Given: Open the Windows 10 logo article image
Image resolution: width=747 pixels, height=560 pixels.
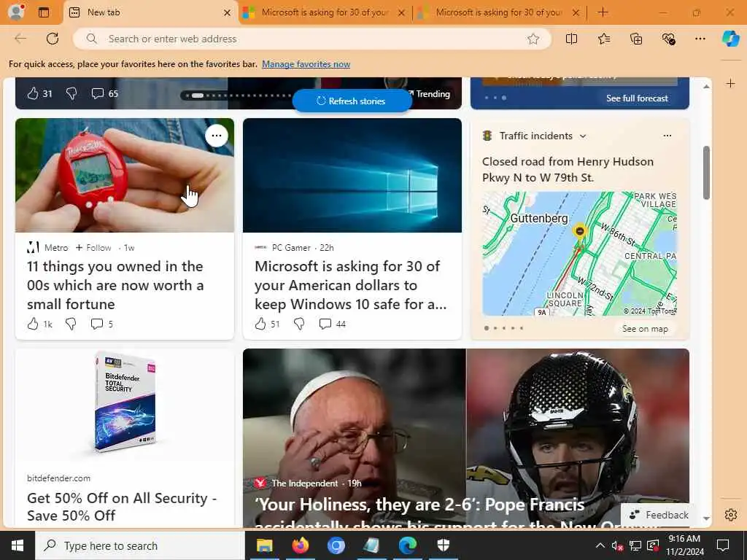Looking at the screenshot, I should pyautogui.click(x=352, y=175).
